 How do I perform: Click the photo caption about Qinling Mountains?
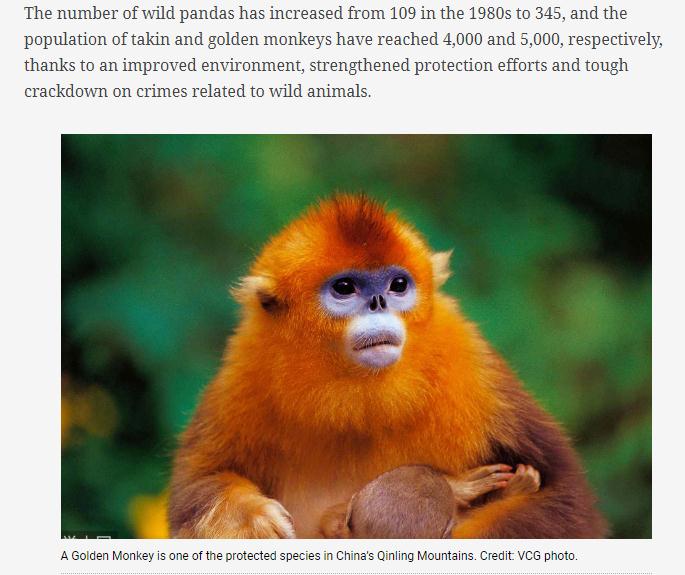click(x=319, y=555)
